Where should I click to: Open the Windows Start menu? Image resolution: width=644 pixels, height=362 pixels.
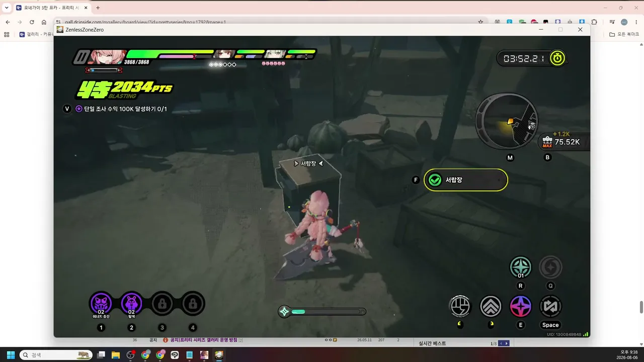click(11, 355)
